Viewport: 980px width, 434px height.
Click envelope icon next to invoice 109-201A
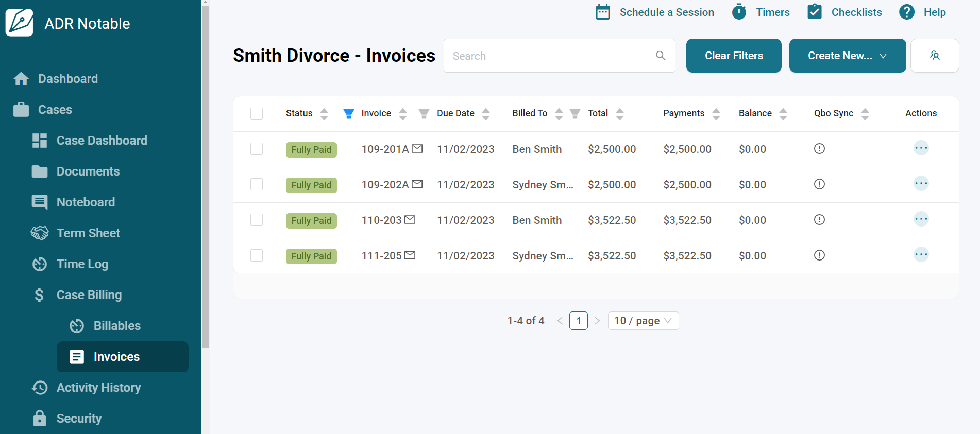coord(417,149)
